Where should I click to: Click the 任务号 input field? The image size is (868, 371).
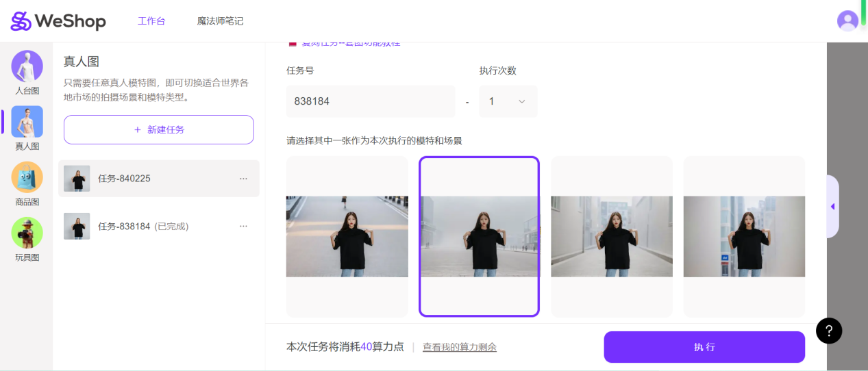(x=370, y=101)
